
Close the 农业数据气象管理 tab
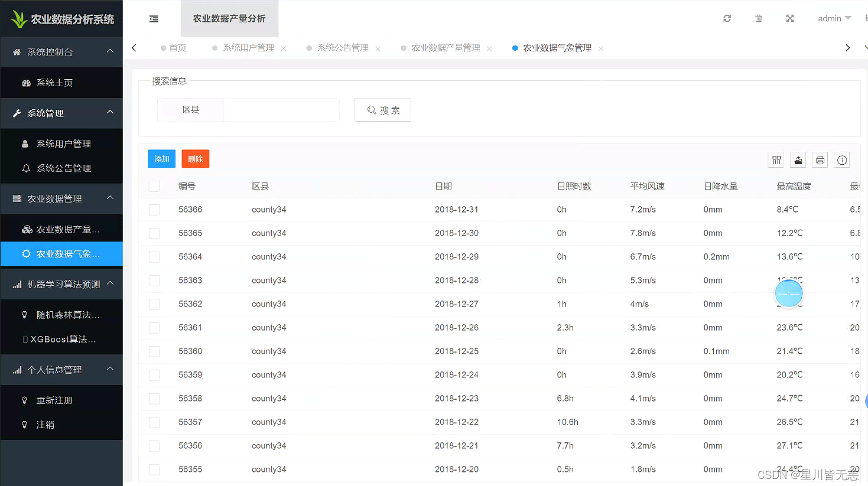601,48
